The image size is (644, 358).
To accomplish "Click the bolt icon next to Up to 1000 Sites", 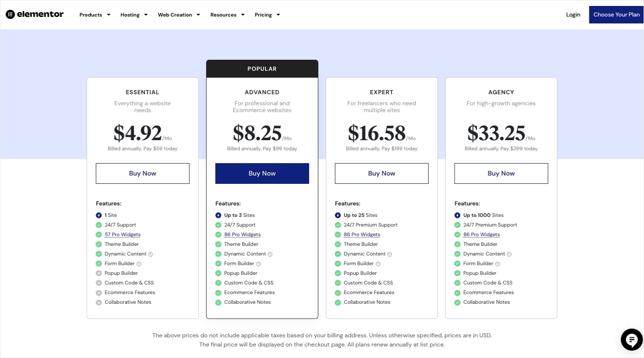I will 457,215.
